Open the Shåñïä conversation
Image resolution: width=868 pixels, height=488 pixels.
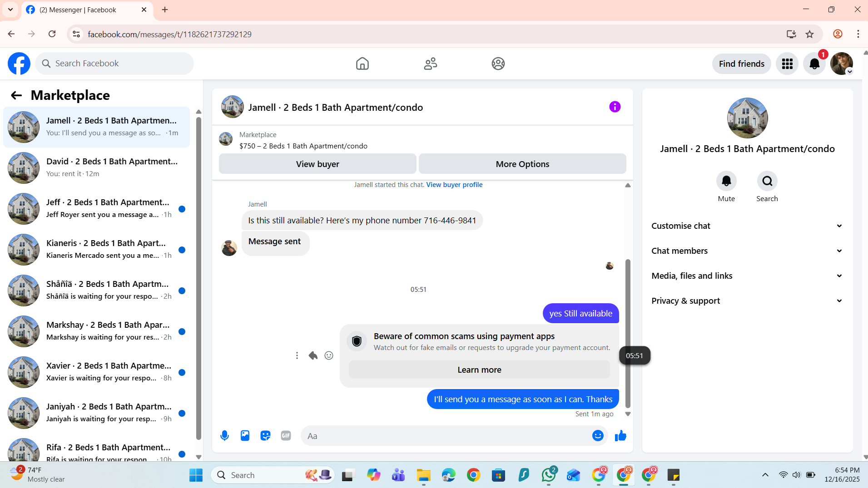[96, 291]
